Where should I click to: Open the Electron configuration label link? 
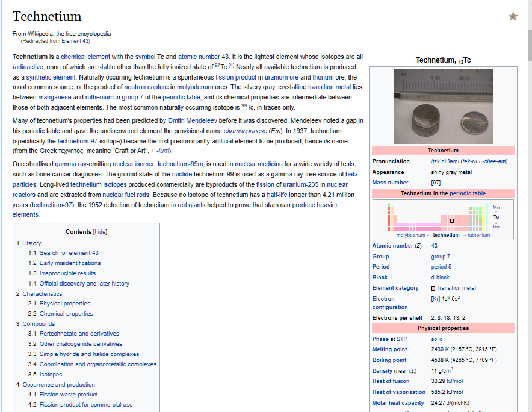click(390, 302)
